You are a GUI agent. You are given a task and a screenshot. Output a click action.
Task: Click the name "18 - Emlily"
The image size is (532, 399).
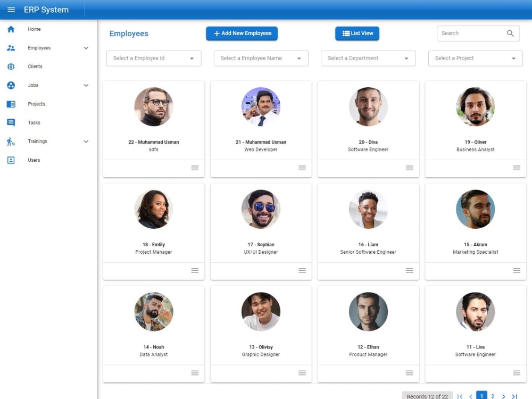[154, 245]
